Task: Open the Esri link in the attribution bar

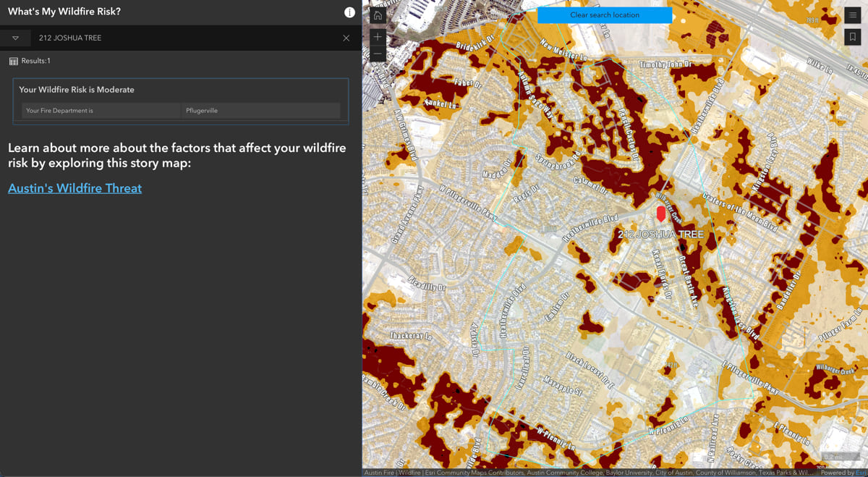Action: (861, 471)
